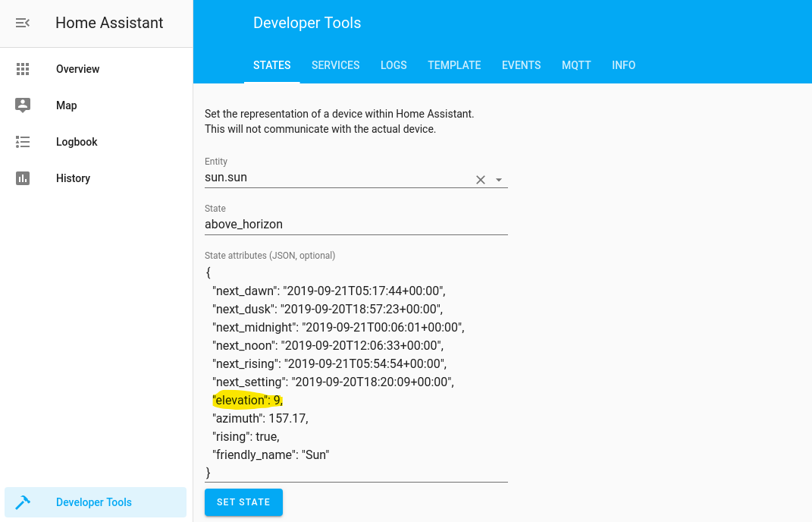Collapse the sidebar with the menu icon

(x=22, y=23)
